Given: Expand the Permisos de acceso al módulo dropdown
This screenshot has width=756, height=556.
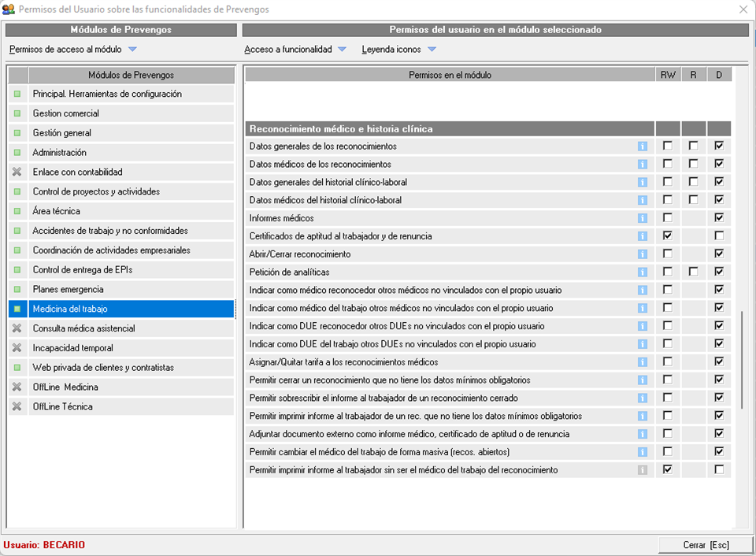Looking at the screenshot, I should pyautogui.click(x=132, y=50).
